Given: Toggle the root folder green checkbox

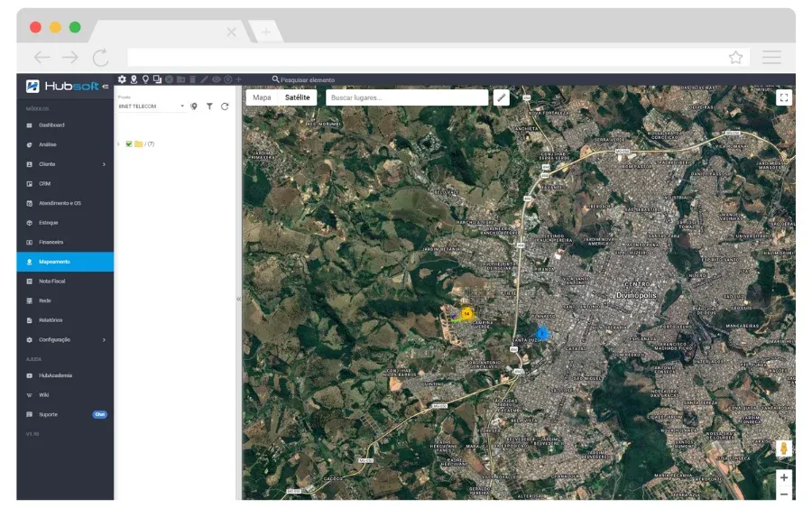Looking at the screenshot, I should point(129,144).
